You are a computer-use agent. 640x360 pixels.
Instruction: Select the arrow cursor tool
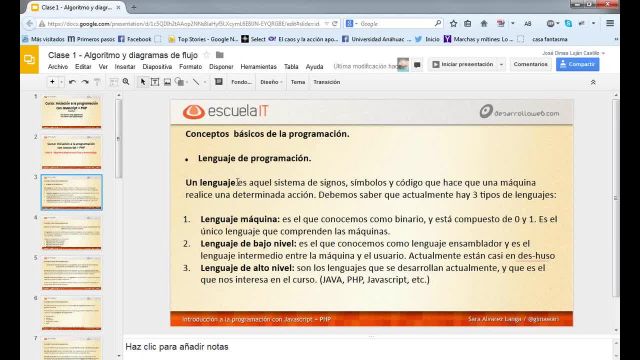click(x=142, y=82)
